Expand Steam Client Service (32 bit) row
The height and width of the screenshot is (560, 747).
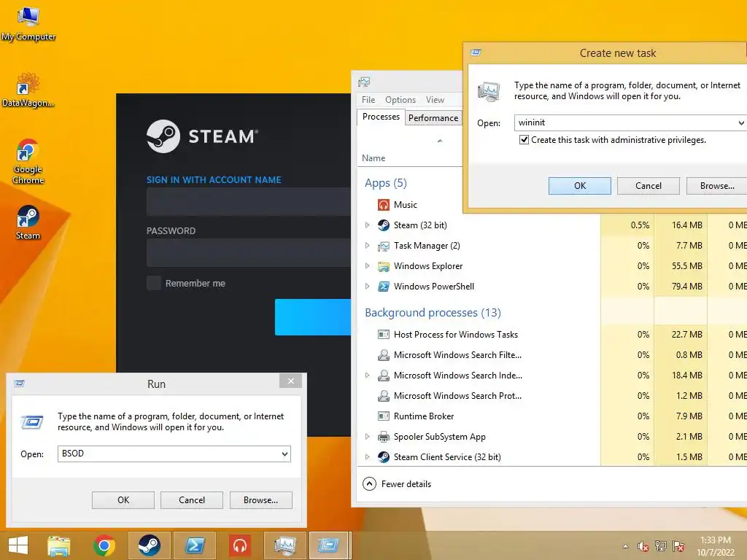367,456
